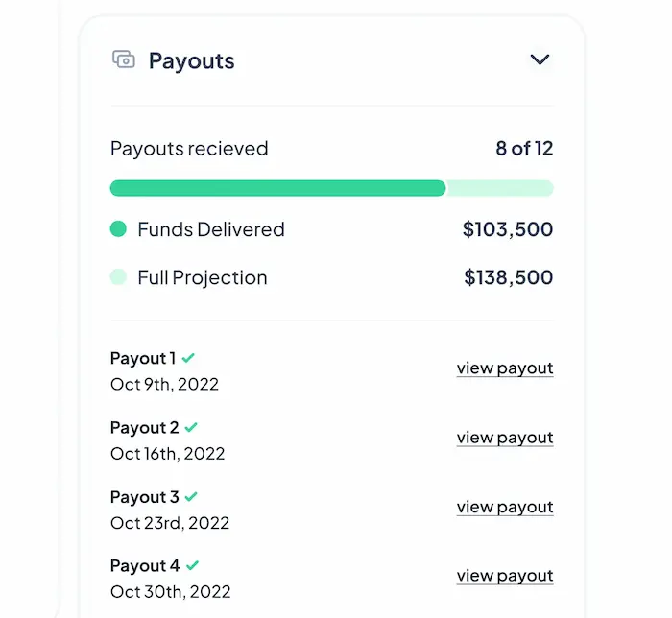Click the Funds Delivered green dot
Screen dimensions: 672x618
[x=118, y=228]
